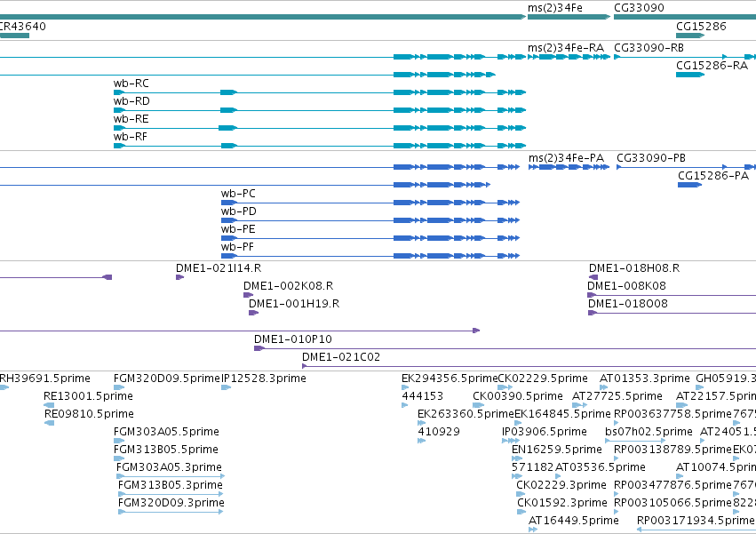756x534 pixels.
Task: Click EST RP003171934.5prime
Action: click(696, 521)
